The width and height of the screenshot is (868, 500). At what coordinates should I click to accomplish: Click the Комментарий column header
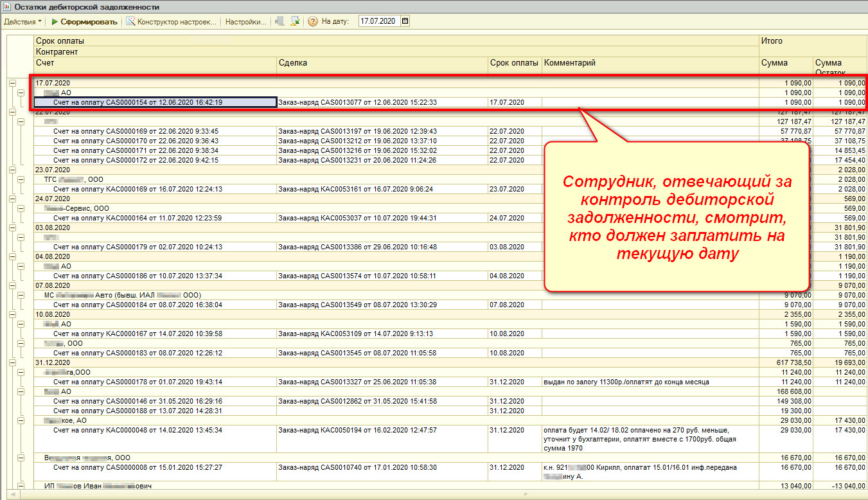click(650, 67)
